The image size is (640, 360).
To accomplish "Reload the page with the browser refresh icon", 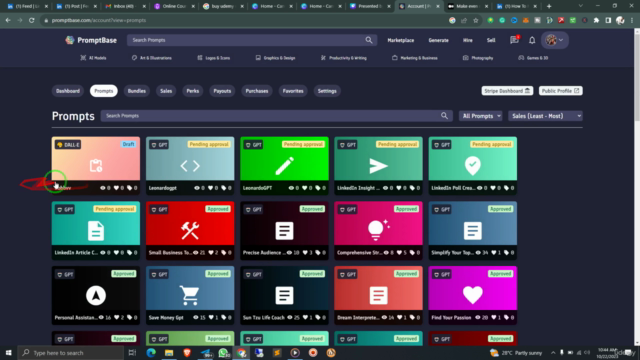I will click(x=32, y=20).
